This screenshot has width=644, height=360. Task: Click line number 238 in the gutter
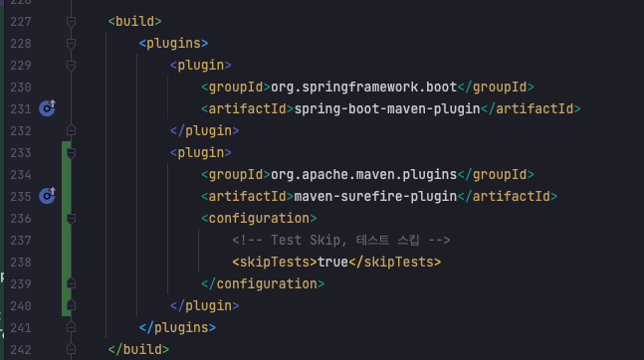point(21,262)
